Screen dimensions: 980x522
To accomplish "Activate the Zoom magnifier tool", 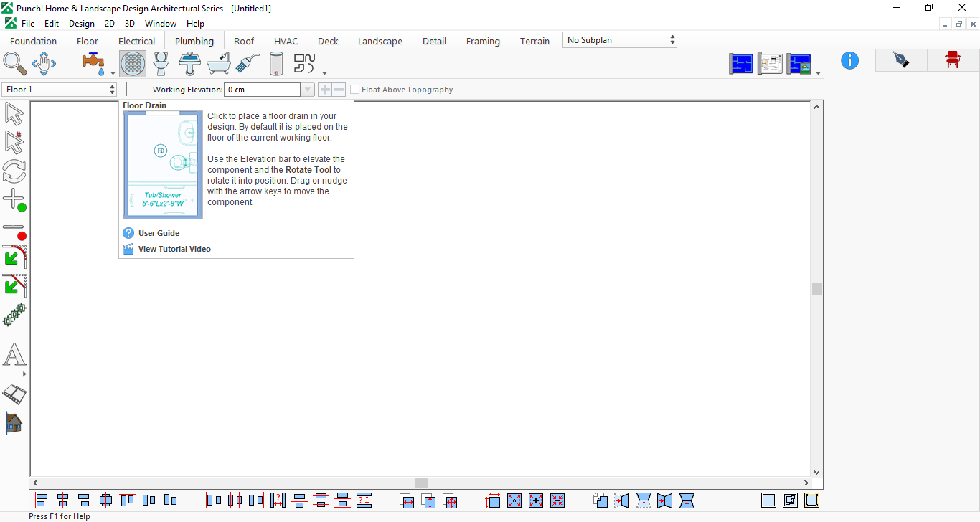I will [15, 64].
